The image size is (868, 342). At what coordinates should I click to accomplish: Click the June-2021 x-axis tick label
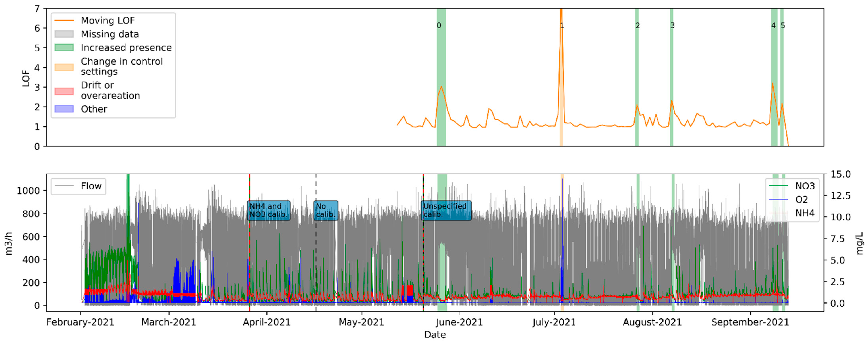pyautogui.click(x=459, y=322)
